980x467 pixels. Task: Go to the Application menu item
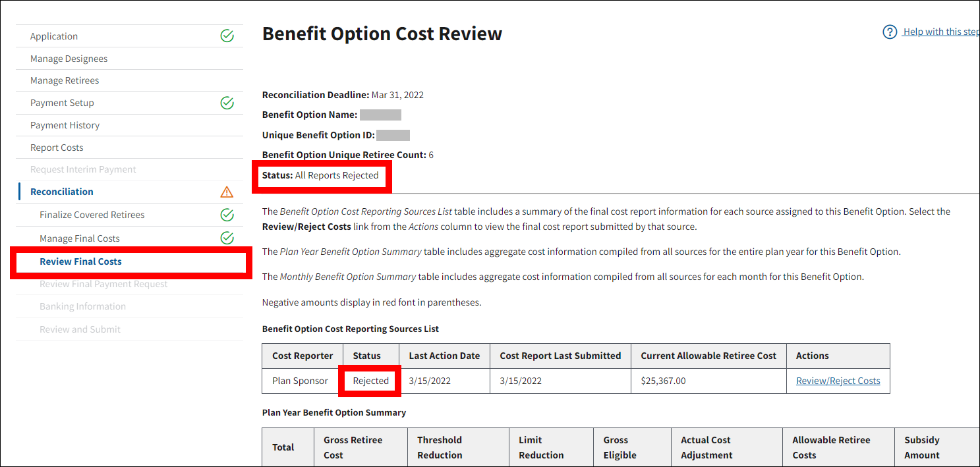pos(54,36)
